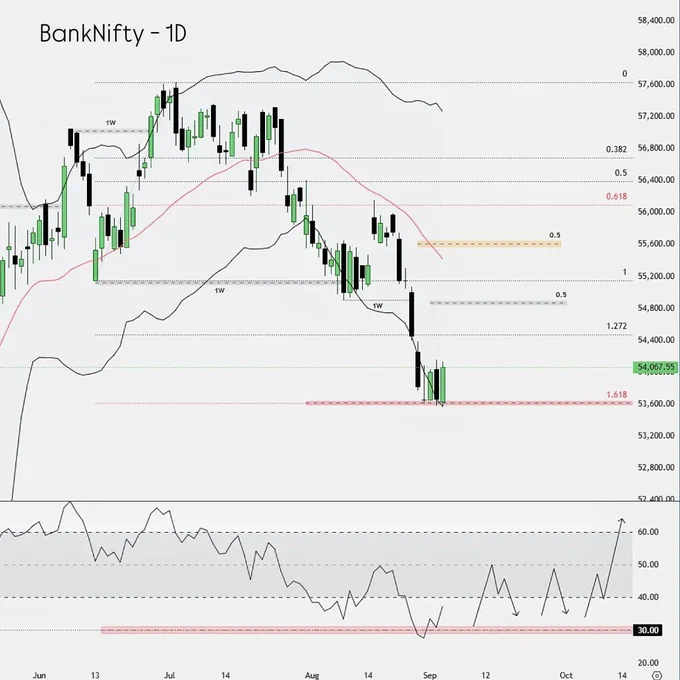Open chart settings gear icon

click(x=657, y=675)
